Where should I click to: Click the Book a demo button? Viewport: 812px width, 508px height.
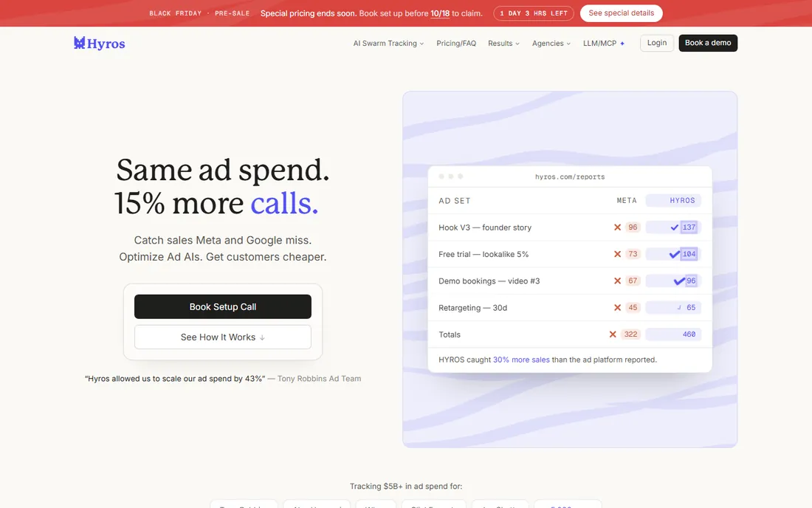coord(708,43)
